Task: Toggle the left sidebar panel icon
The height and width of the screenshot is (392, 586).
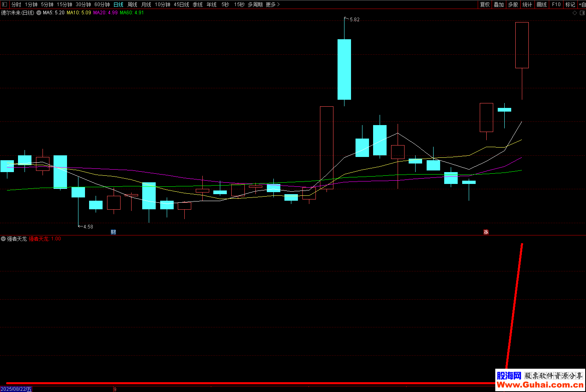Action: click(x=4, y=4)
